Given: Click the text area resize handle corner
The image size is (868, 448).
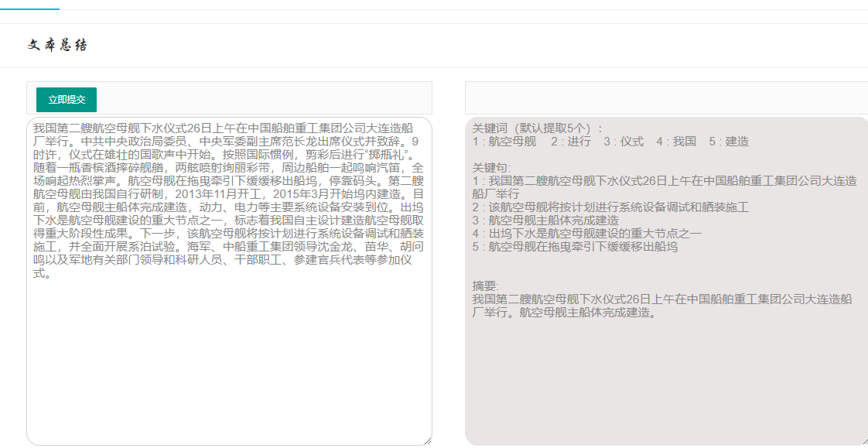Looking at the screenshot, I should [x=428, y=441].
